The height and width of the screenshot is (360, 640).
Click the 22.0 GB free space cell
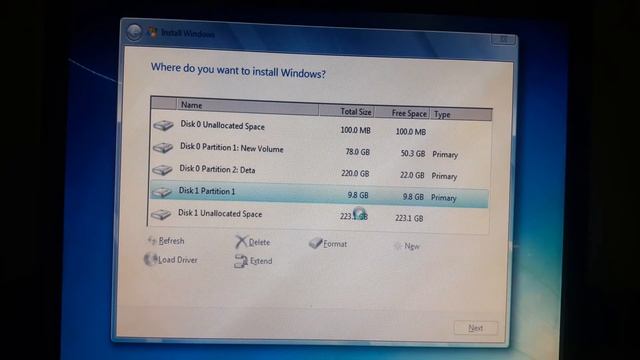(x=412, y=175)
